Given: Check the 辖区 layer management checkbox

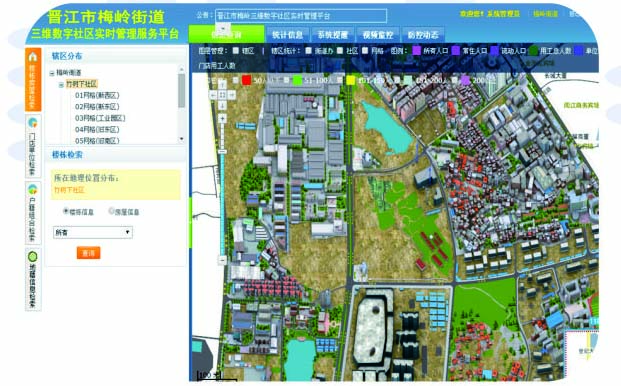Looking at the screenshot, I should click(236, 51).
